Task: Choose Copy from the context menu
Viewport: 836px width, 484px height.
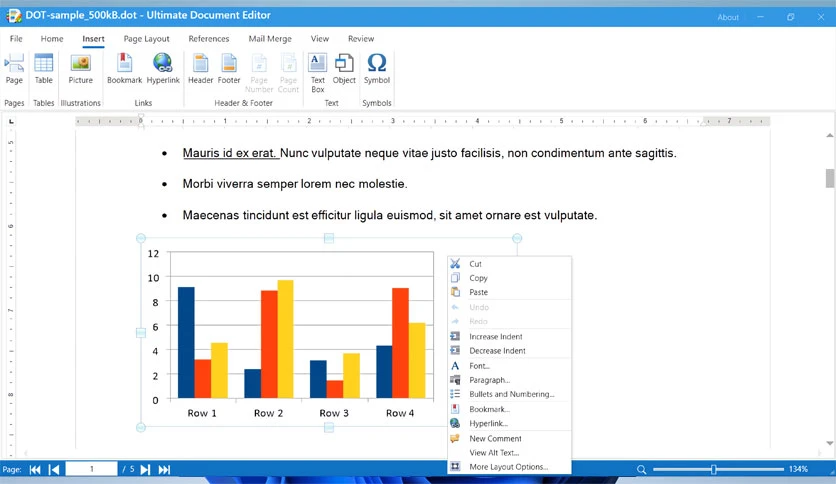Action: tap(509, 278)
